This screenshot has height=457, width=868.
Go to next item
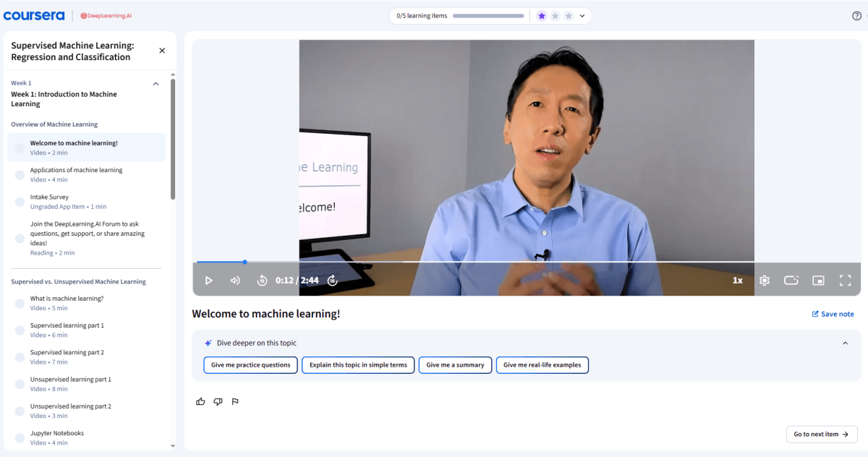tap(822, 435)
